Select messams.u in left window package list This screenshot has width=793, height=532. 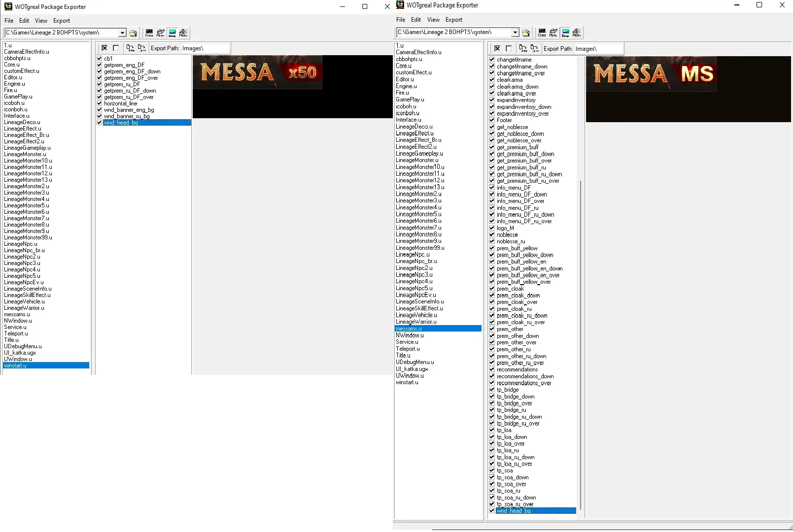click(17, 314)
